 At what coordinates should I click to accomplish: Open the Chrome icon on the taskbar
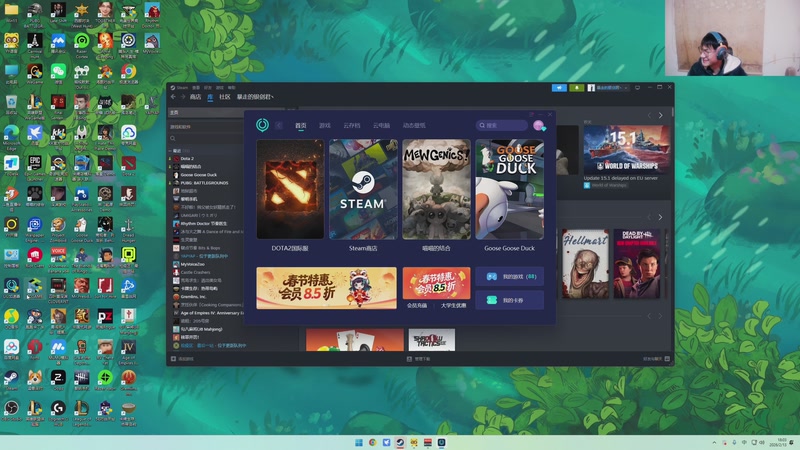click(x=372, y=442)
